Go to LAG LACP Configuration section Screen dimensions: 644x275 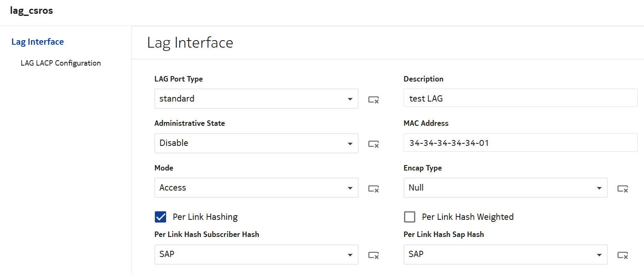coord(61,63)
